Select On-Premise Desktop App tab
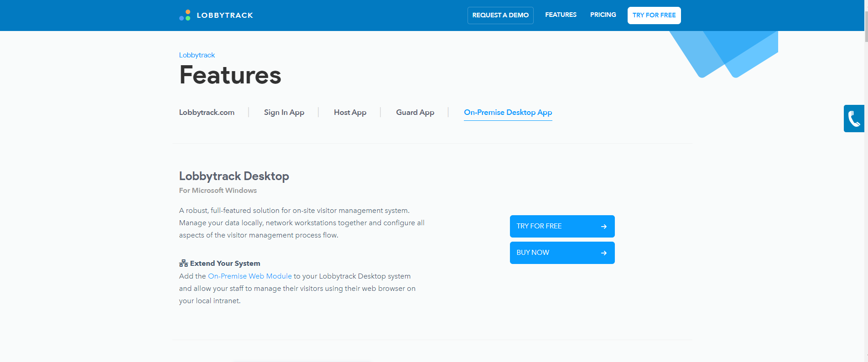Viewport: 868px width, 362px height. (508, 112)
